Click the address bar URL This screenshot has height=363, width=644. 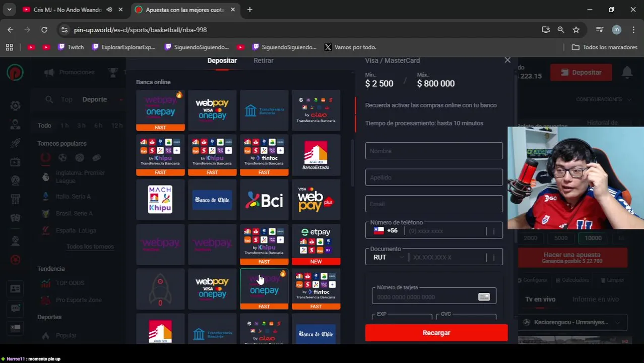pyautogui.click(x=140, y=30)
